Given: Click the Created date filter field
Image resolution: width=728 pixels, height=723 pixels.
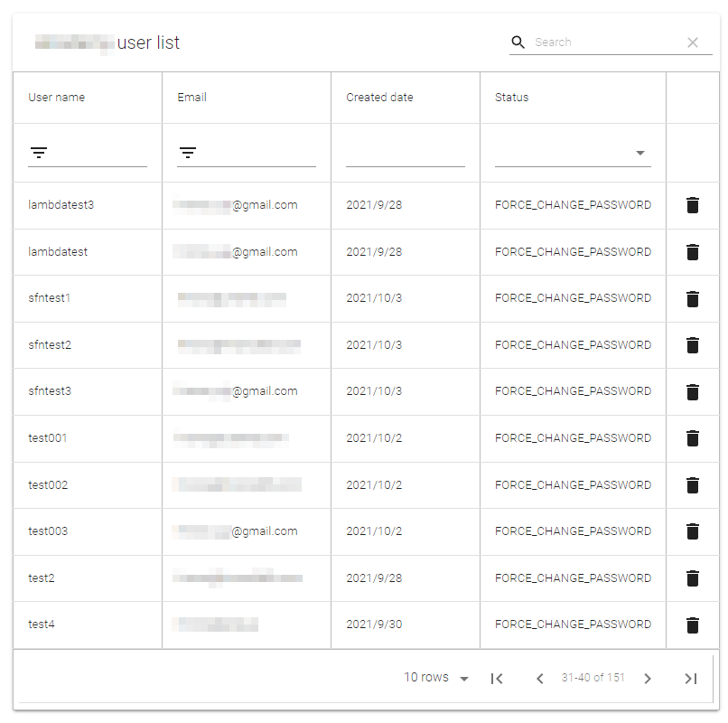Looking at the screenshot, I should click(405, 153).
